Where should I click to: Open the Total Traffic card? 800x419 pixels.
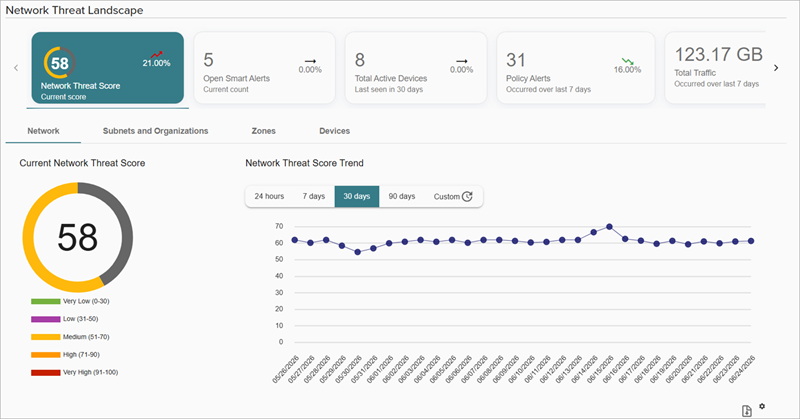(715, 68)
